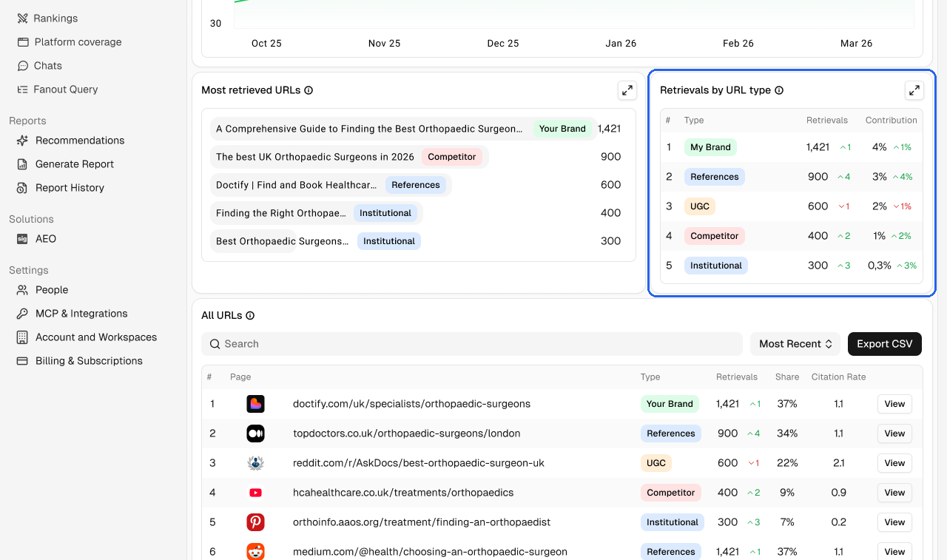Select 'The best UK Orthopaedic Surgeons in 2026'
Image resolution: width=947 pixels, height=560 pixels.
(349, 157)
